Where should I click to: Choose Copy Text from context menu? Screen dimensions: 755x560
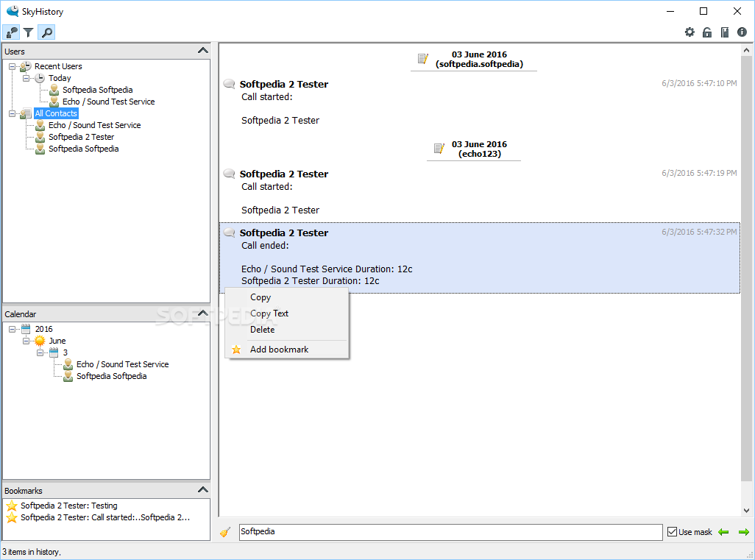point(287,313)
